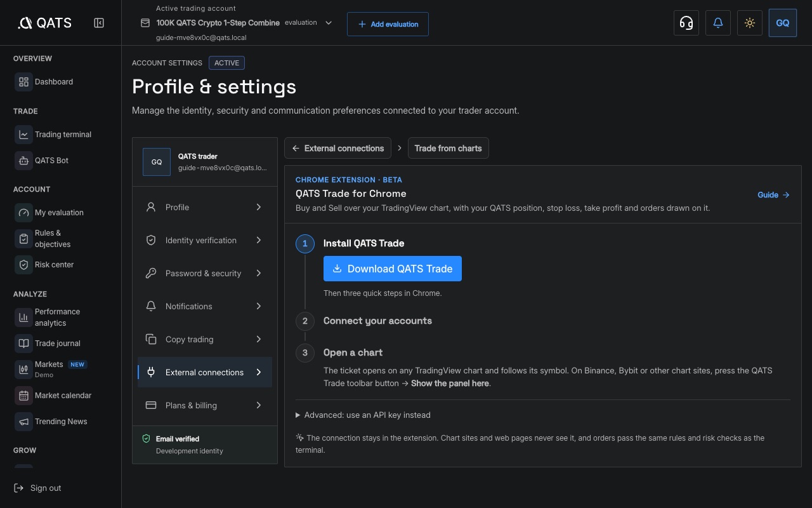
Task: Expand the Copy trading chevron
Action: click(x=259, y=339)
